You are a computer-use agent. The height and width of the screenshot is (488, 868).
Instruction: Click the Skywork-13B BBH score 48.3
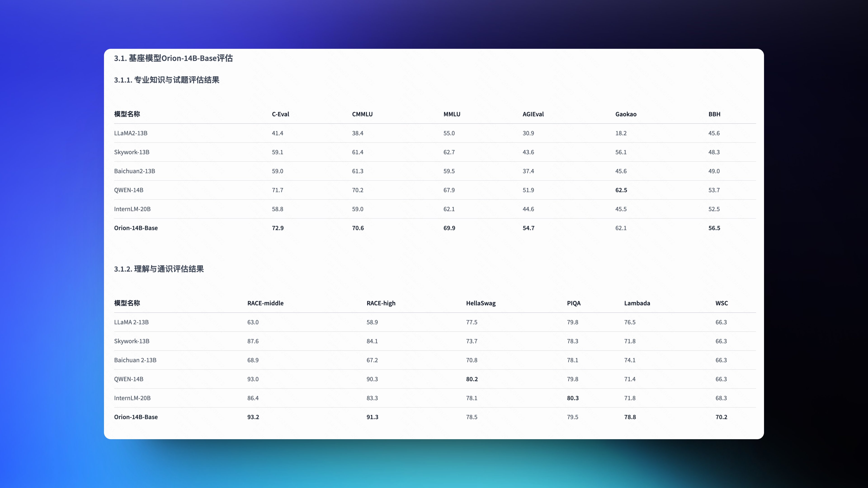click(x=714, y=152)
